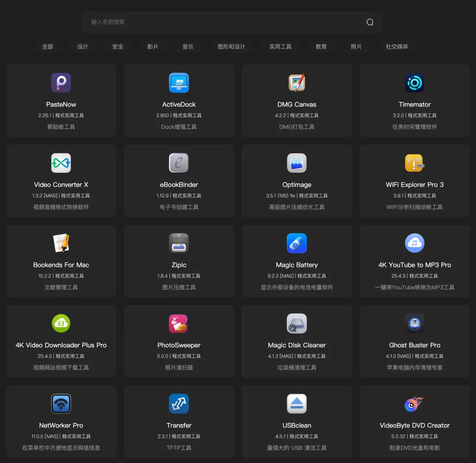Click the NetWorker Pro icon
Screen dimensions: 476x463
(x=61, y=404)
